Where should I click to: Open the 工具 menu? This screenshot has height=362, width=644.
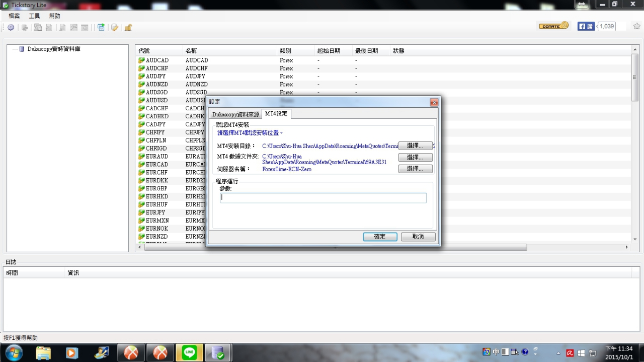[35, 16]
